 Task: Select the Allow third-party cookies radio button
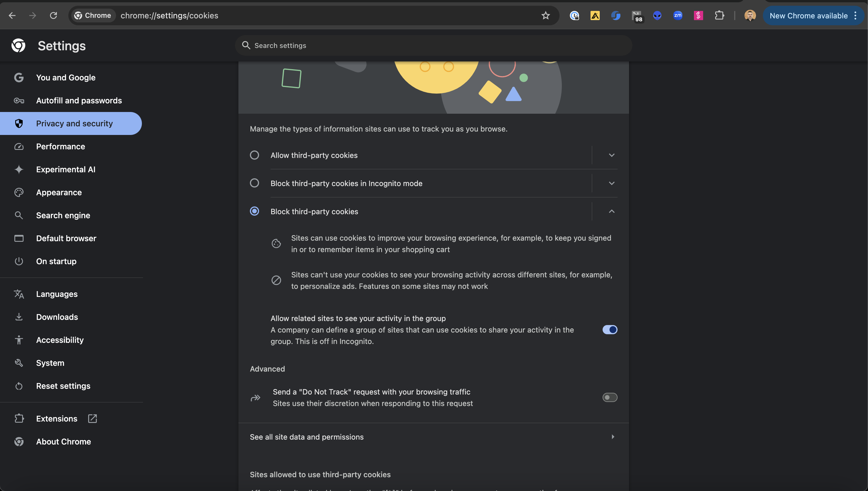[x=254, y=155]
